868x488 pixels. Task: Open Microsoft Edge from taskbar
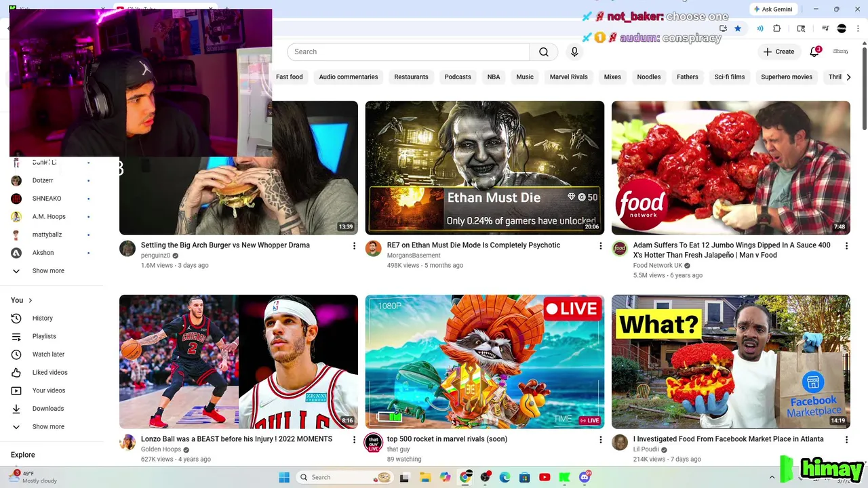(x=505, y=477)
